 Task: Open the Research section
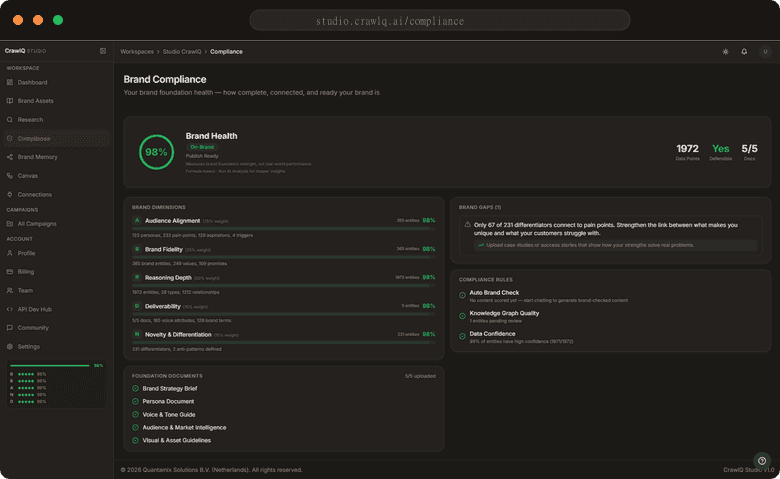[x=56, y=119]
